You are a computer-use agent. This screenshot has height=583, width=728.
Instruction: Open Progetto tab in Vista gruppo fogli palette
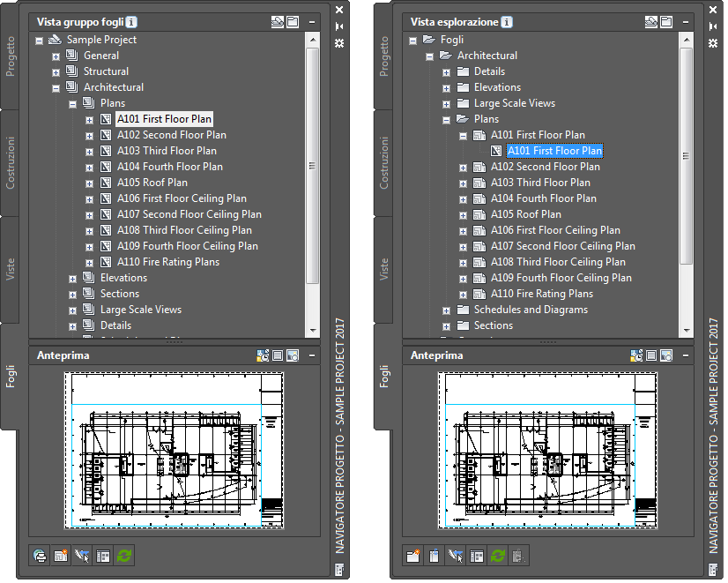[11, 56]
